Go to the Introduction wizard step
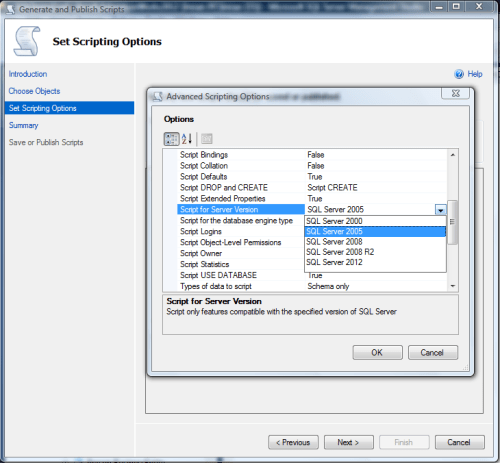Viewport: 500px width, 463px height. pyautogui.click(x=28, y=74)
